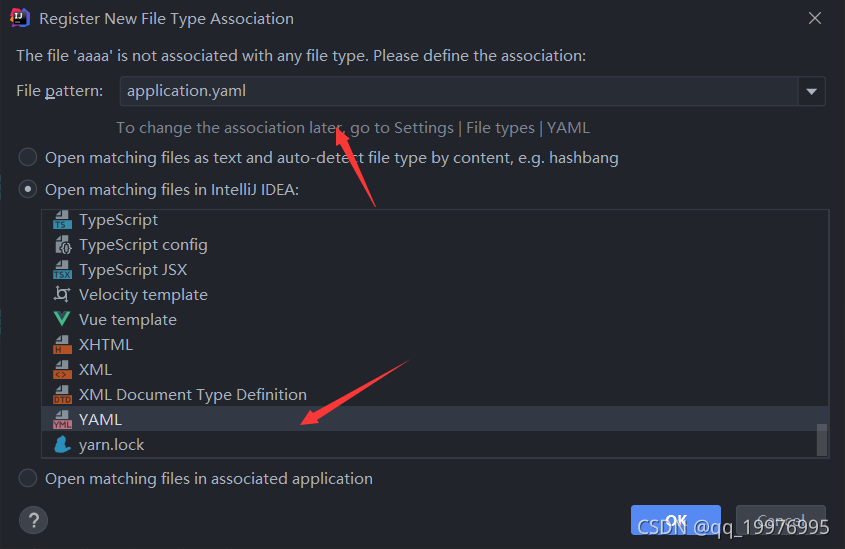Click the file type list scrollbar thumb
The image size is (845, 549).
coord(822,440)
